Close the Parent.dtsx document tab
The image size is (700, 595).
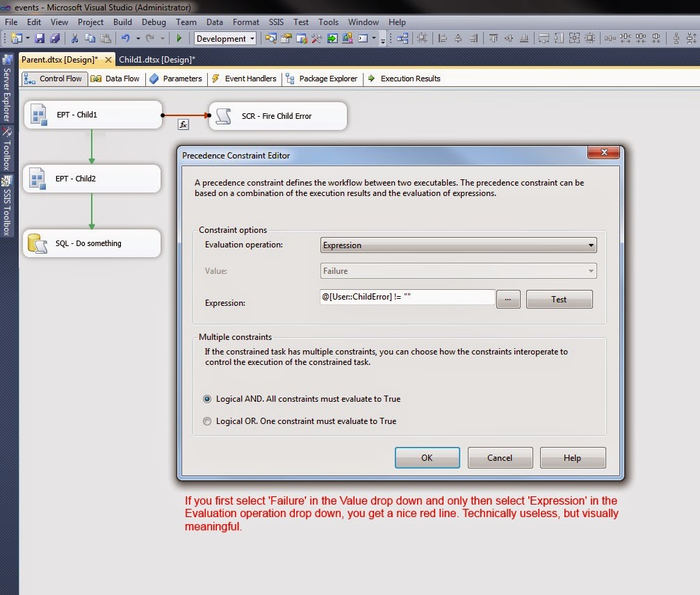click(108, 59)
